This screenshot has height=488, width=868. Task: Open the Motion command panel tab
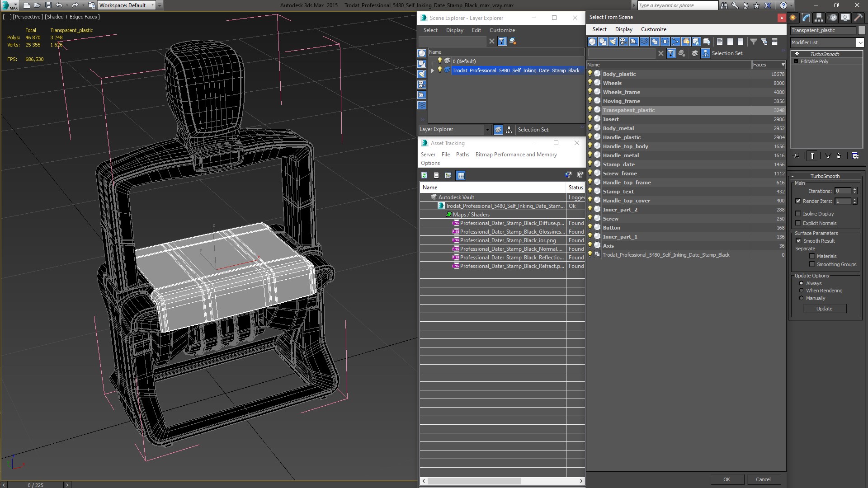(832, 18)
